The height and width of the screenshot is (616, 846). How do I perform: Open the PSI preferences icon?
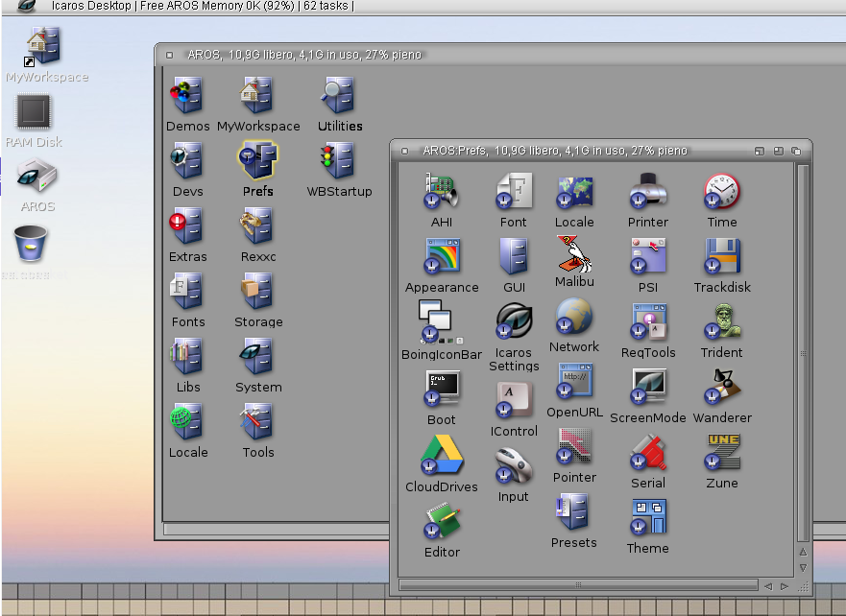(x=648, y=255)
